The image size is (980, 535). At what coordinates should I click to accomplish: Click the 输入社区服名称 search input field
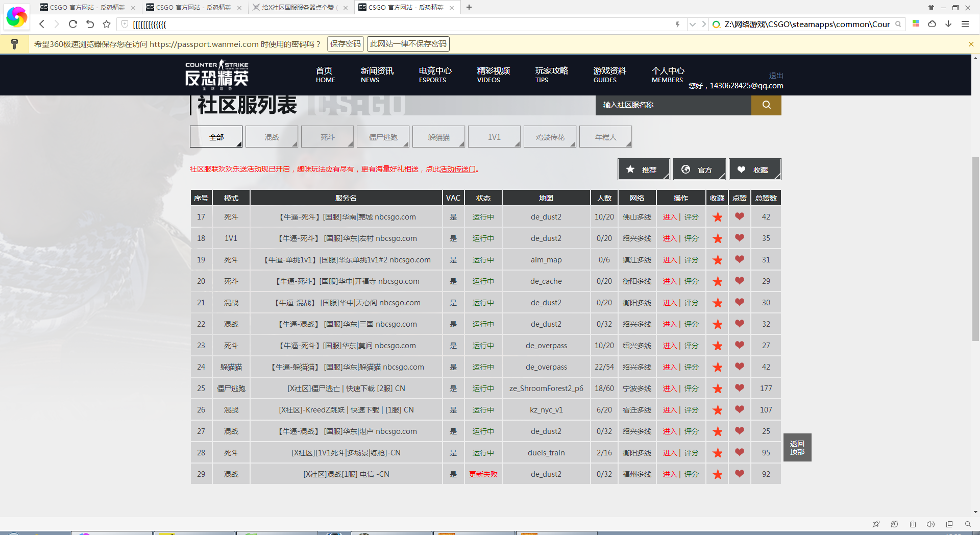pyautogui.click(x=673, y=105)
